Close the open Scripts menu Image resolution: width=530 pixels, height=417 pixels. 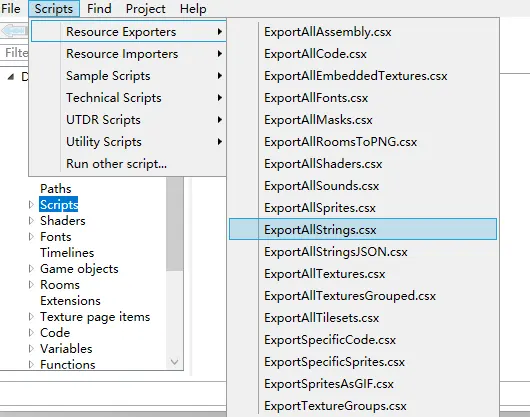(x=54, y=8)
